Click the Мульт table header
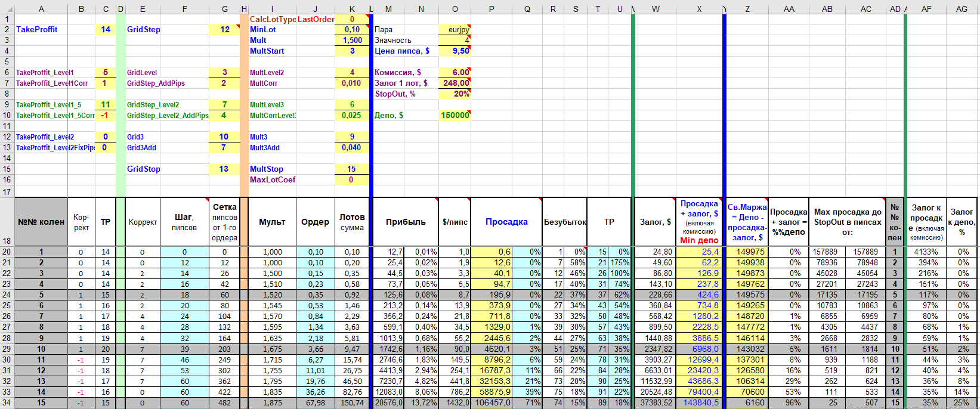Viewport: 980px width, 409px height. click(272, 222)
